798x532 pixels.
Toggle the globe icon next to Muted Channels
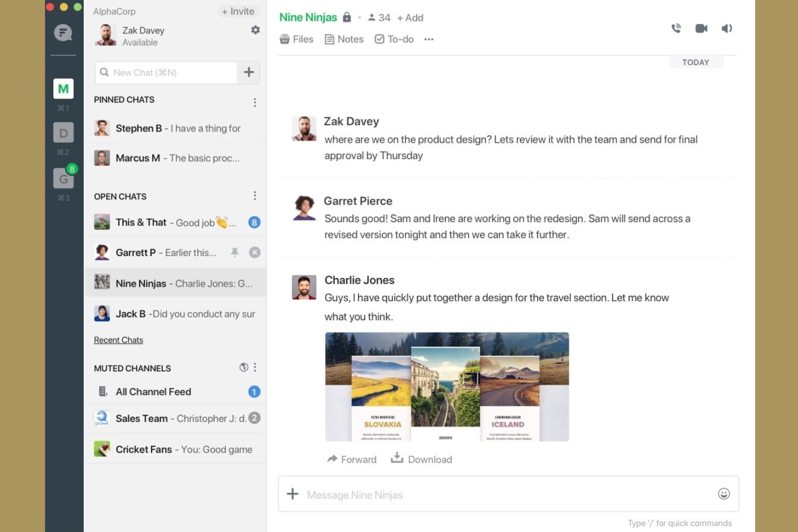click(244, 367)
